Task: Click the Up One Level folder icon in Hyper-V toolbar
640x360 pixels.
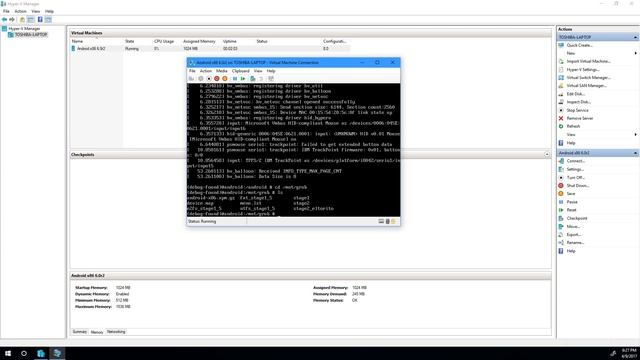Action: [22, 19]
